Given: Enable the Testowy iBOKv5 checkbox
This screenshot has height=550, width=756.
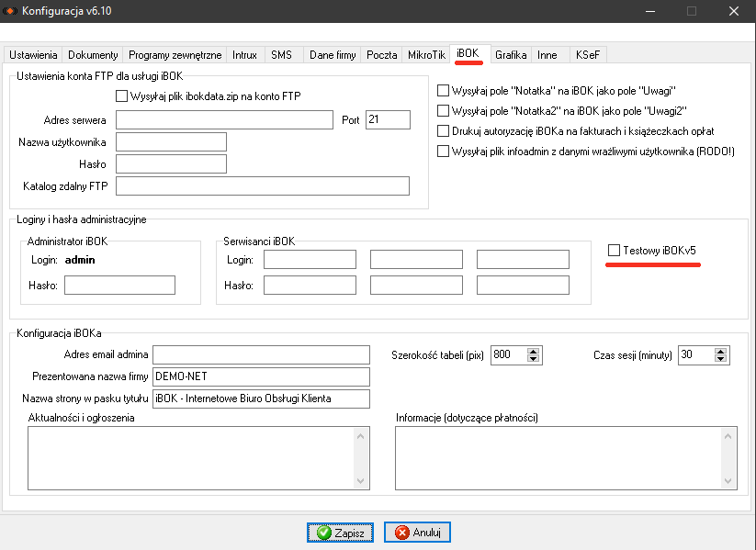Looking at the screenshot, I should (x=615, y=250).
